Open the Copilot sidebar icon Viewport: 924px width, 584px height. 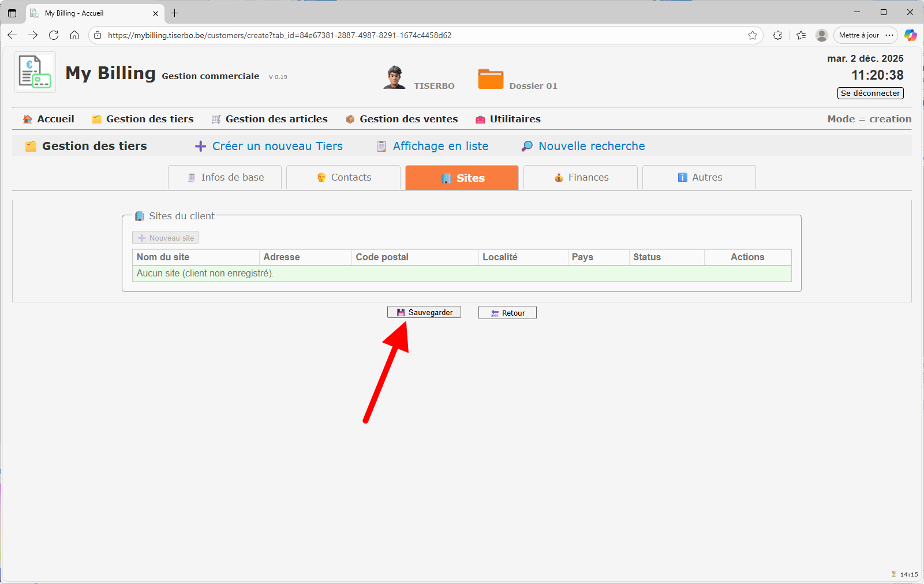tap(910, 35)
